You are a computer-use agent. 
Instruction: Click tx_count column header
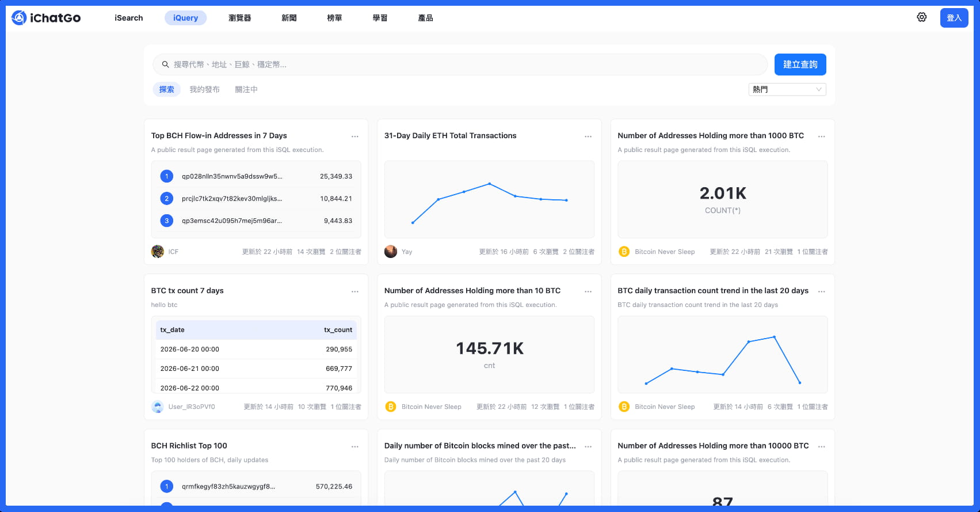pos(338,330)
